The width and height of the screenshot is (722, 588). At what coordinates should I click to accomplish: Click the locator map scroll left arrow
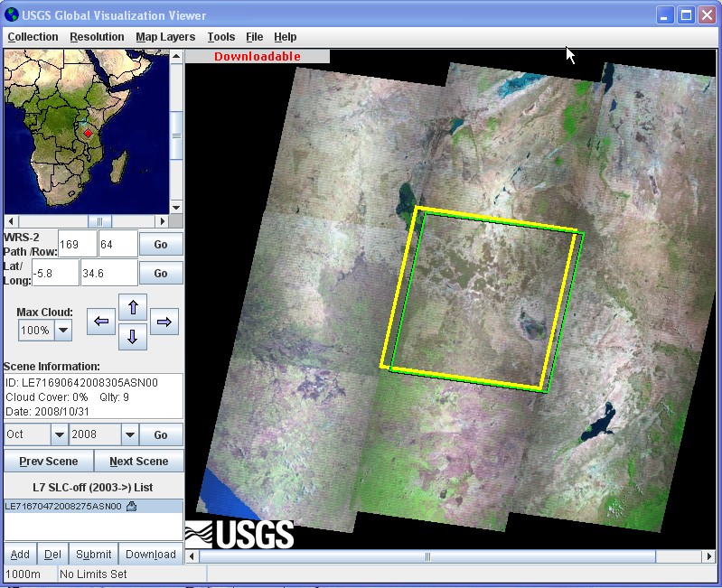tap(11, 221)
